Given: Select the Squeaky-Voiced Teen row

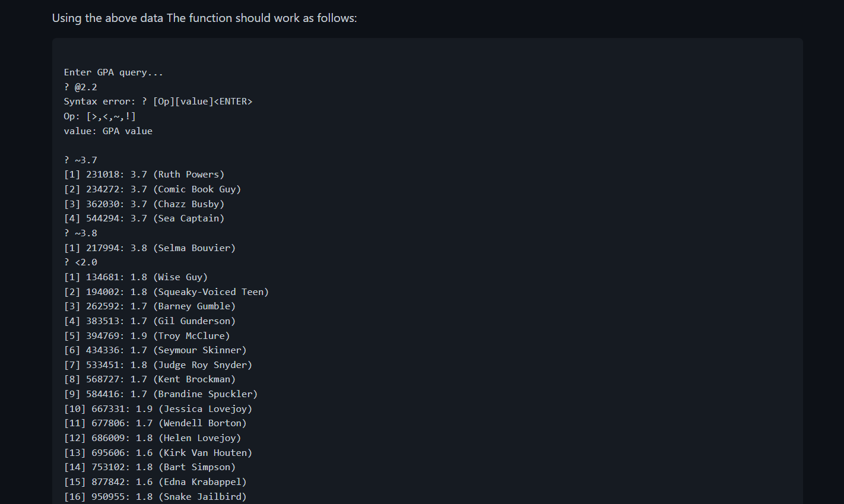Looking at the screenshot, I should [x=166, y=291].
